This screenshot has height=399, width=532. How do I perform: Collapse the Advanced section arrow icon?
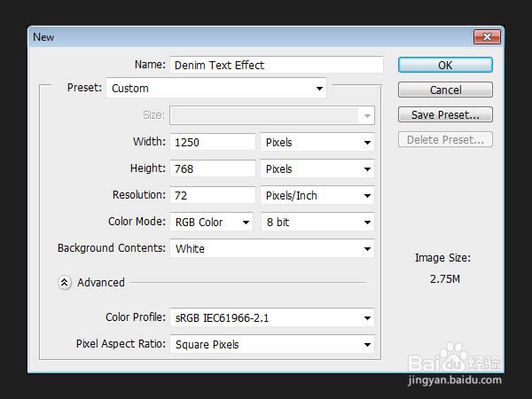(x=65, y=282)
